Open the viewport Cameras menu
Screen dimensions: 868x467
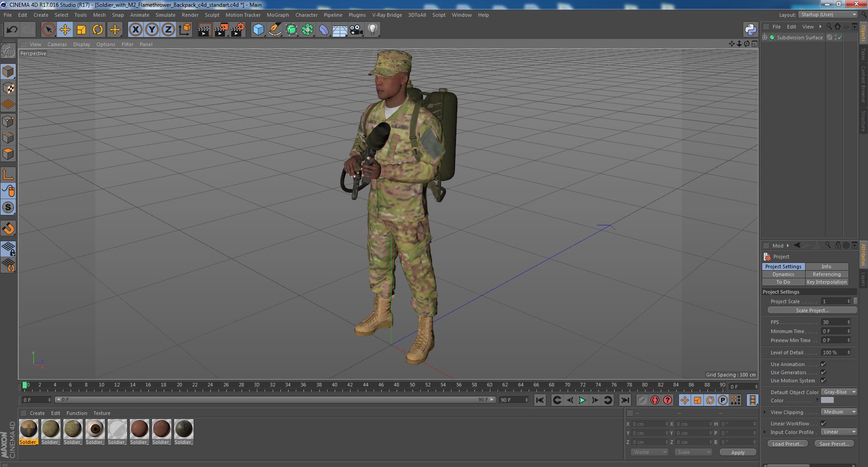(57, 44)
